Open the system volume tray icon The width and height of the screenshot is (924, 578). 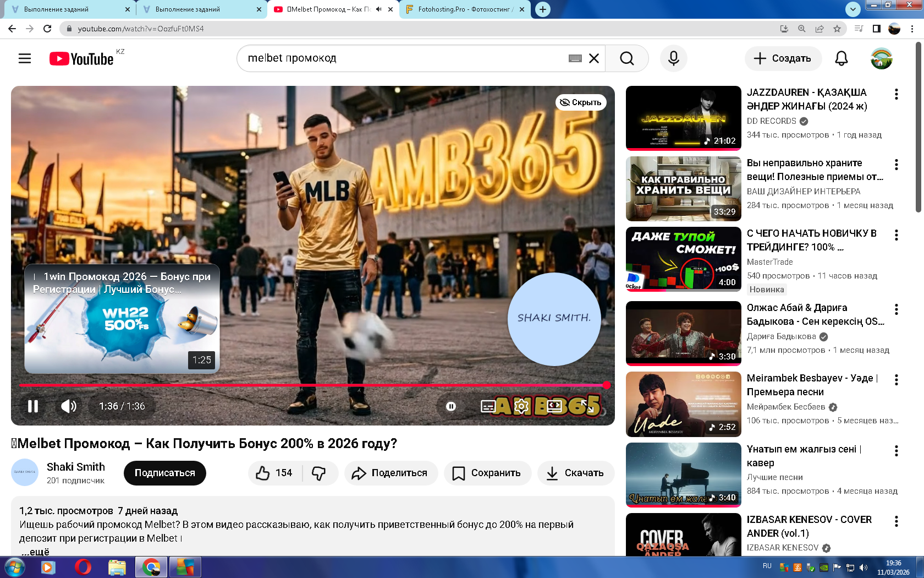tap(864, 568)
